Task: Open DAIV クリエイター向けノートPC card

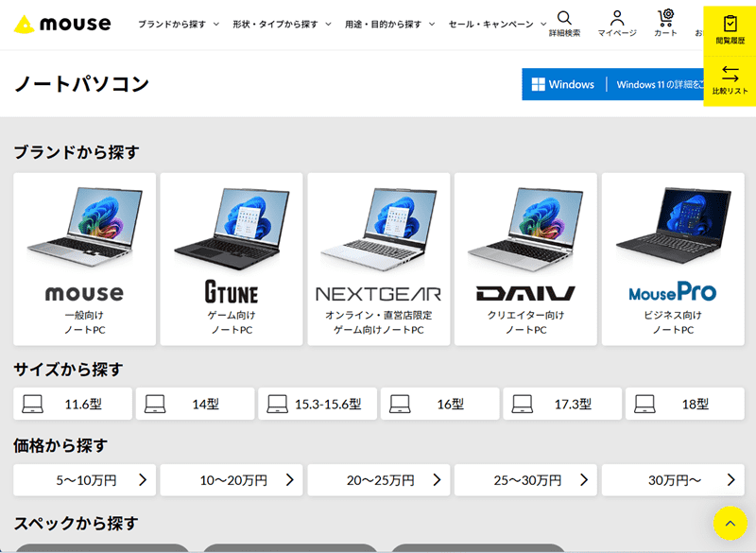Action: pyautogui.click(x=525, y=259)
